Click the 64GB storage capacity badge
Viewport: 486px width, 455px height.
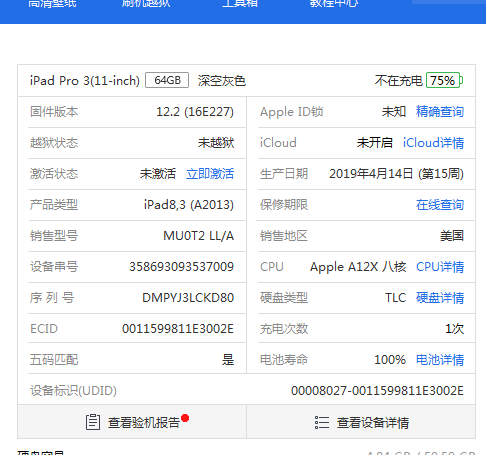(167, 80)
